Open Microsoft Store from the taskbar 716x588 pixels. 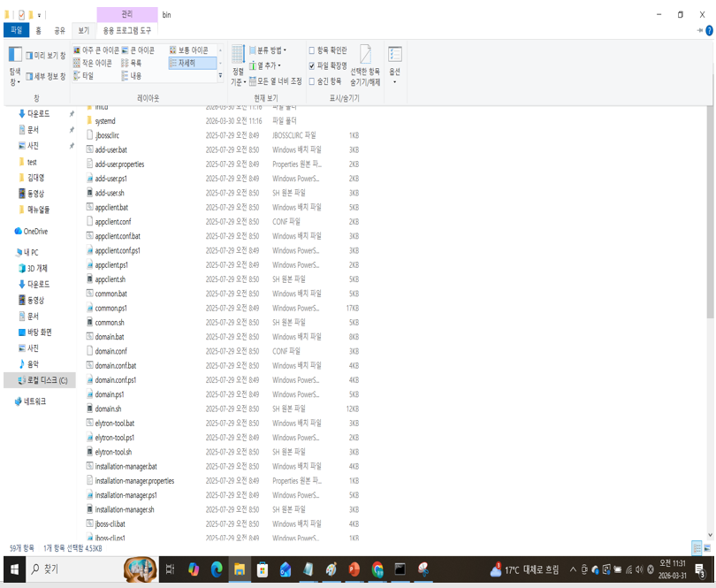(263, 569)
